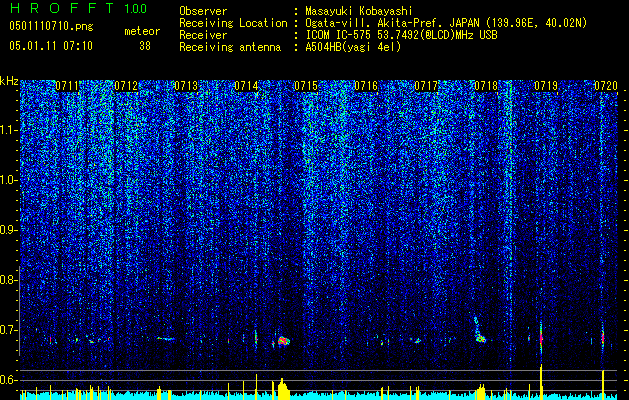629x400 pixels.
Task: Click the 0716 time marker
Action: tap(366, 86)
